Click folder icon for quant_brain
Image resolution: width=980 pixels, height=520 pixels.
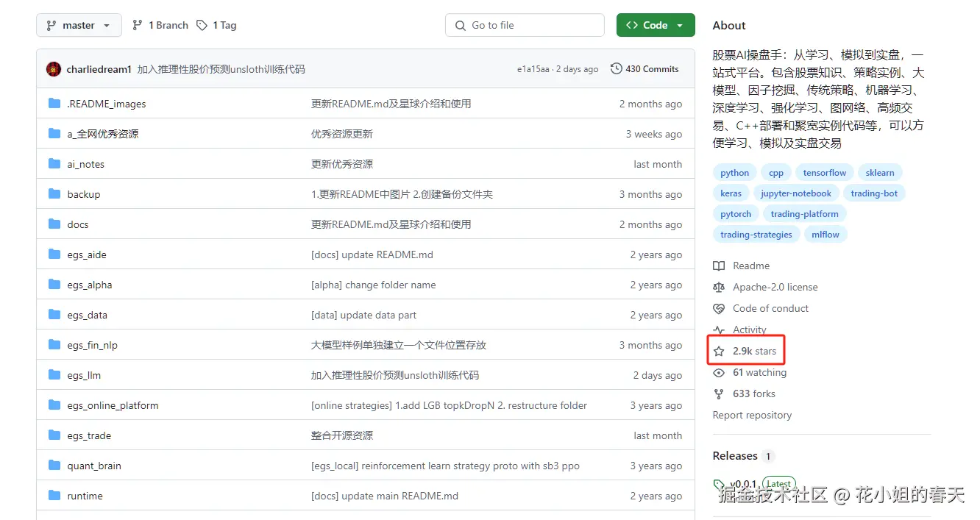click(x=54, y=466)
